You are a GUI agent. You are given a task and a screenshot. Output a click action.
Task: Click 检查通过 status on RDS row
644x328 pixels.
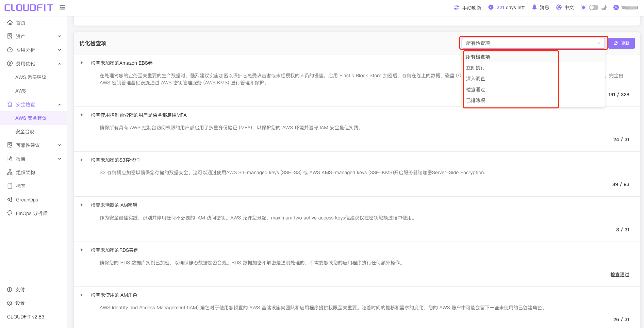click(620, 275)
